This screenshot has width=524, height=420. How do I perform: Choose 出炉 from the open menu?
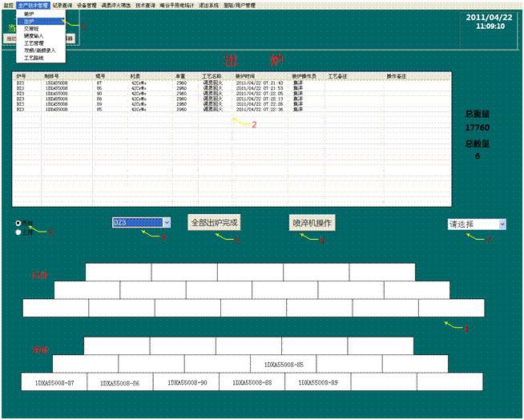click(x=30, y=22)
